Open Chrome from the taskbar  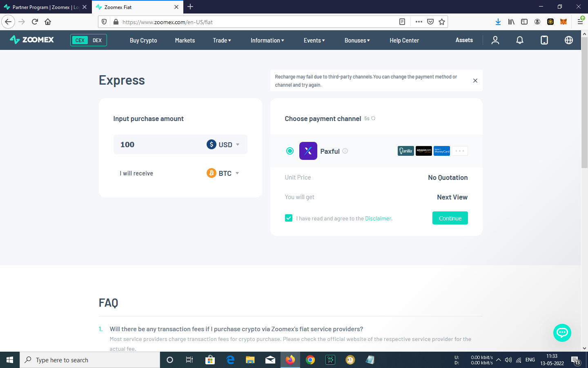[310, 360]
